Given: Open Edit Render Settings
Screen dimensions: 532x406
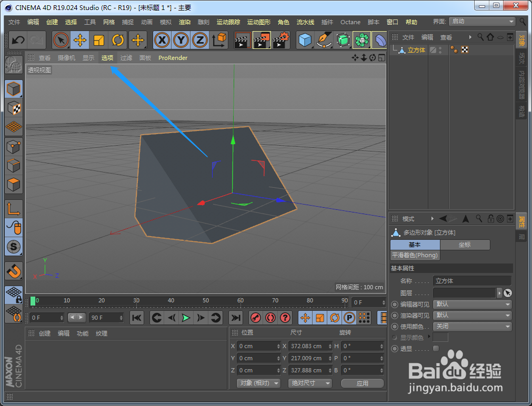Looking at the screenshot, I should (x=281, y=40).
